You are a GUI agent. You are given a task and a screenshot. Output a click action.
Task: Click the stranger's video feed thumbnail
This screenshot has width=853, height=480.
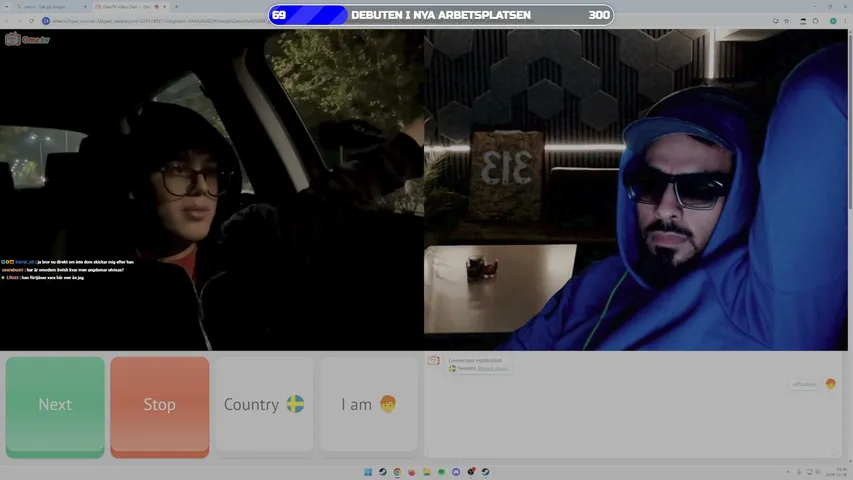[x=212, y=189]
